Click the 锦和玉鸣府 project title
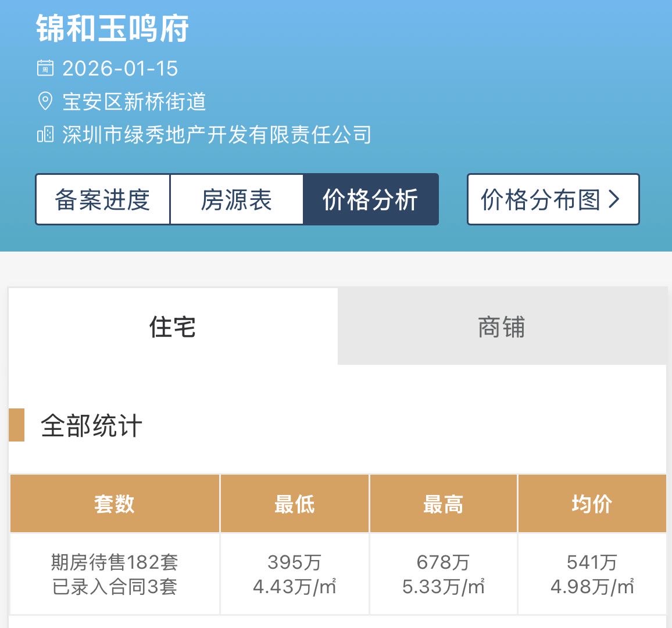 tap(113, 28)
